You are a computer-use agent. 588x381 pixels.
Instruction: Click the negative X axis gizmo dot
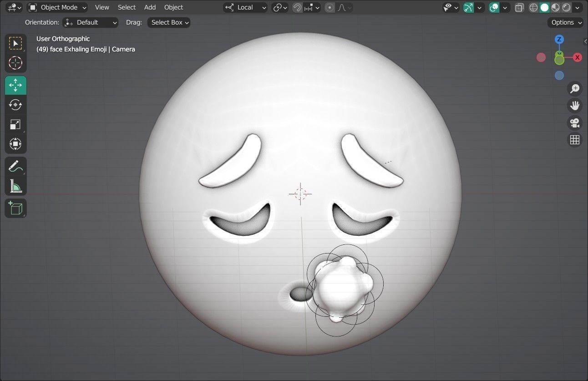(541, 57)
